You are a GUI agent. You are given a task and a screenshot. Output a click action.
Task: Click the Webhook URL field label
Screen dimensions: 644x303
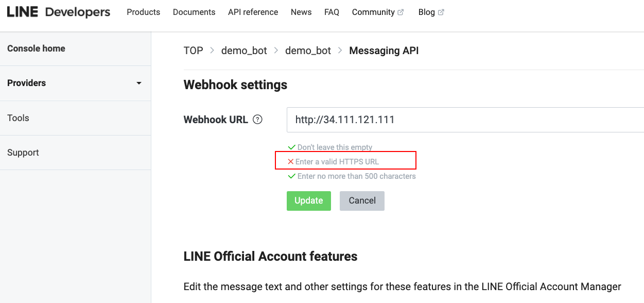tap(216, 120)
